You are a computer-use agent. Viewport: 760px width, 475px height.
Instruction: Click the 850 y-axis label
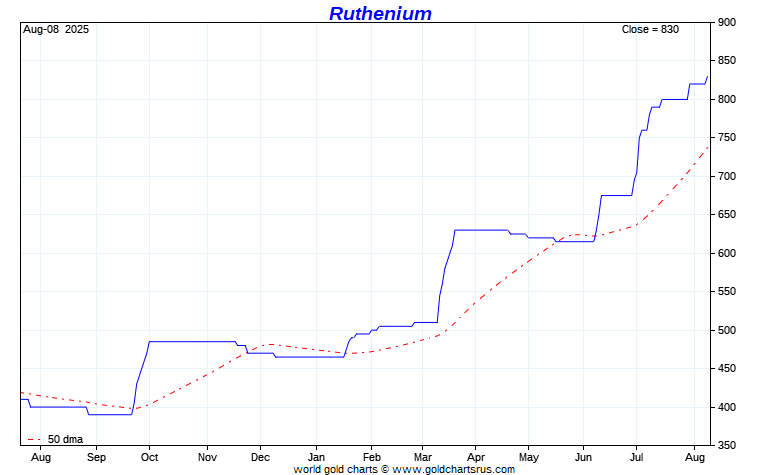click(x=727, y=61)
